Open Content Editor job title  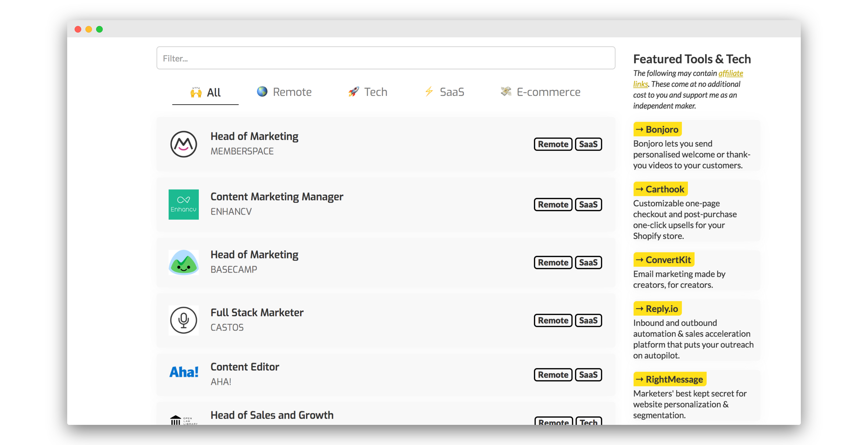pos(245,367)
